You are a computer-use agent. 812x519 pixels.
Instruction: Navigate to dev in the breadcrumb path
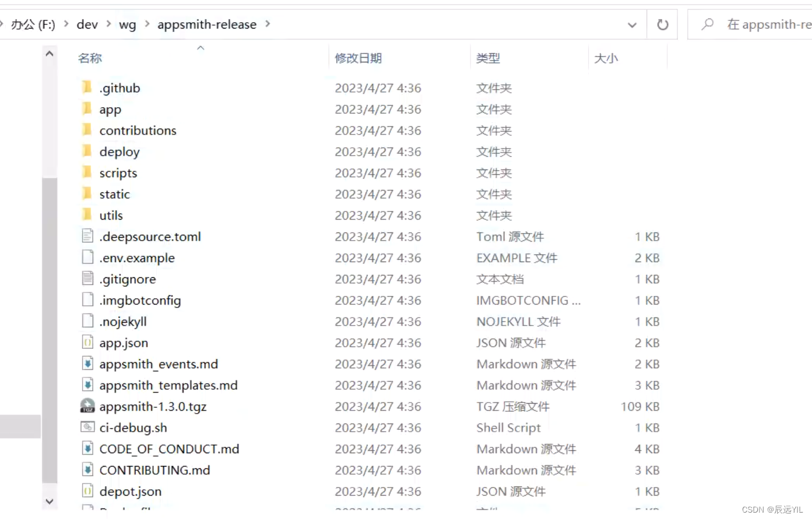pos(87,24)
